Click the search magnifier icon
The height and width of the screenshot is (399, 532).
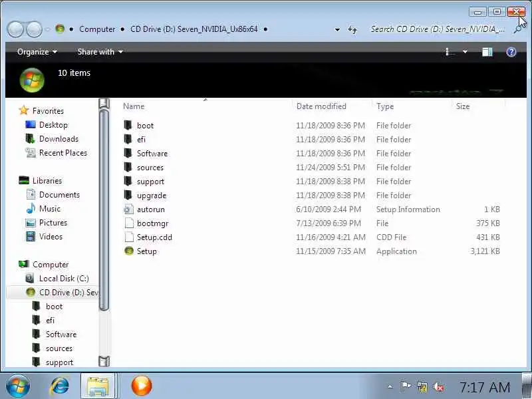click(x=518, y=30)
